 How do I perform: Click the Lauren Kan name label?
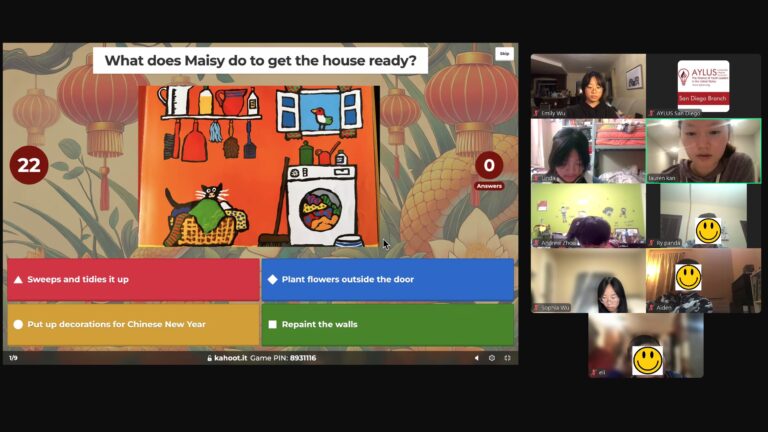[662, 178]
